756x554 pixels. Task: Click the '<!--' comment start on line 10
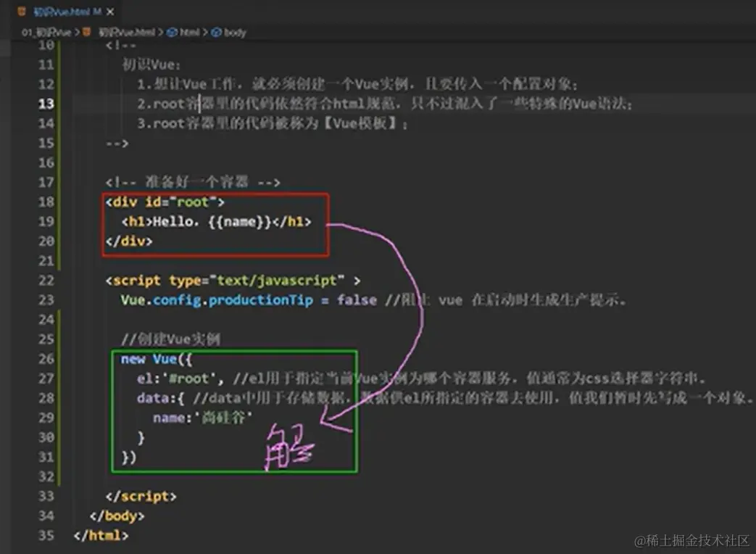point(121,46)
